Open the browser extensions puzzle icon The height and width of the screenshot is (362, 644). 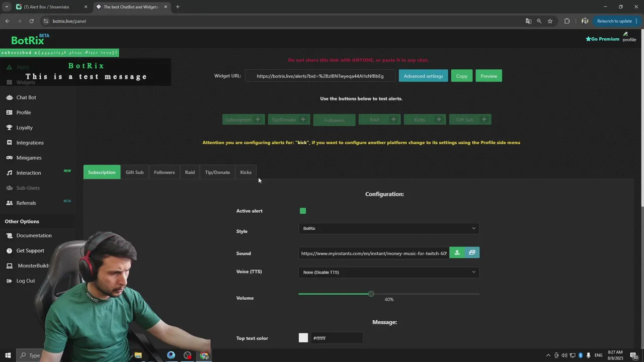tap(567, 21)
